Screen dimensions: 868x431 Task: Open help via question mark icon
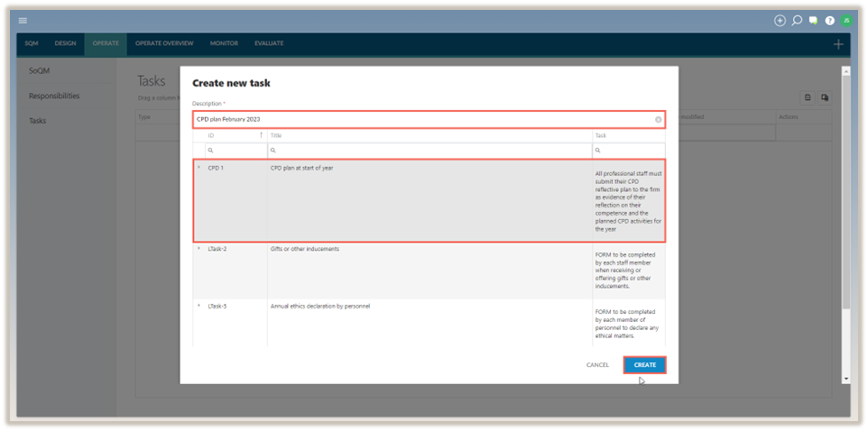(x=829, y=20)
